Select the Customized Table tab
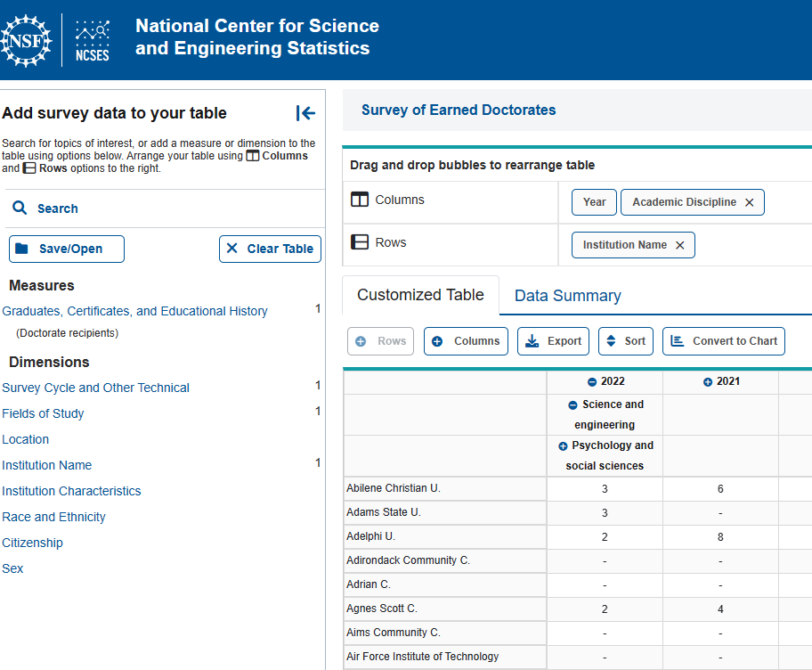 click(420, 295)
